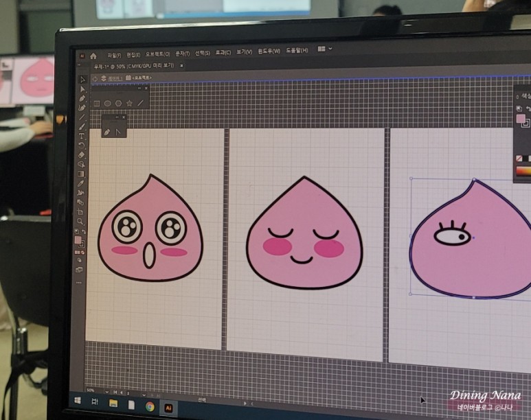Click the pink fill swatch in color panel
Image resolution: width=531 pixels, height=420 pixels.
point(521,119)
